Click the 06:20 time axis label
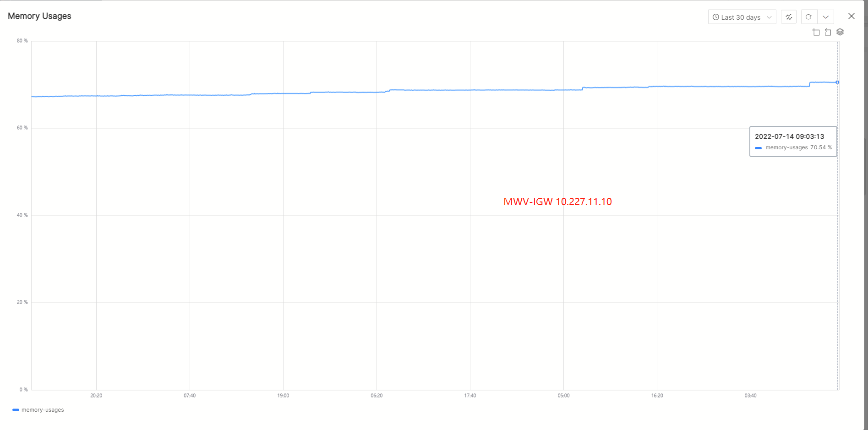This screenshot has height=430, width=868. coord(377,396)
